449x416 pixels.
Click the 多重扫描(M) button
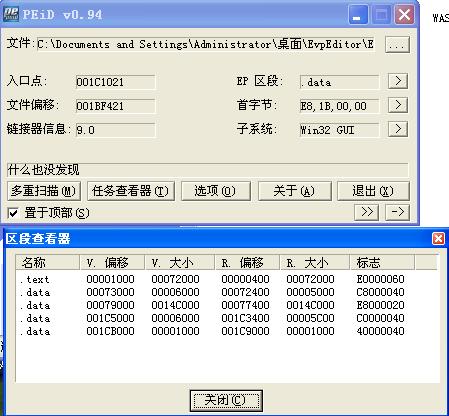pyautogui.click(x=44, y=191)
